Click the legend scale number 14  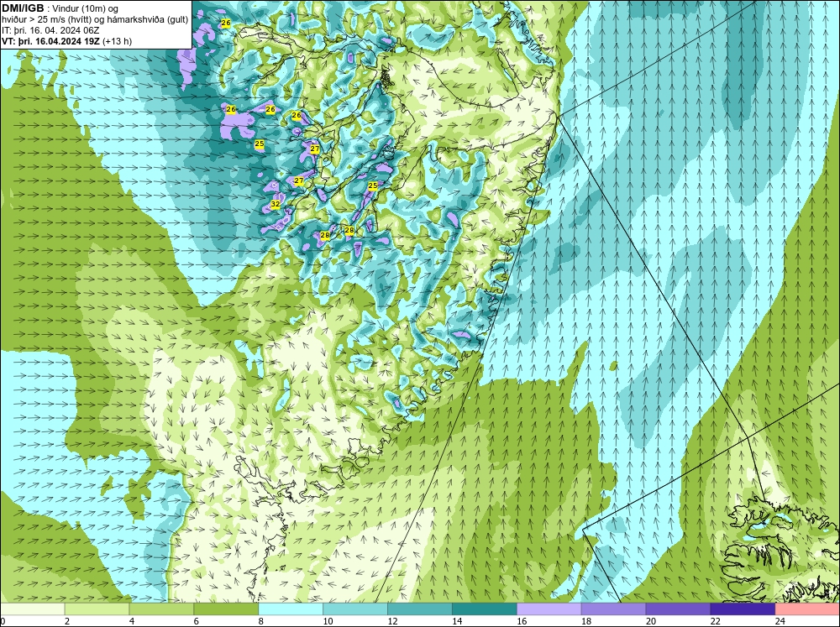tap(457, 621)
